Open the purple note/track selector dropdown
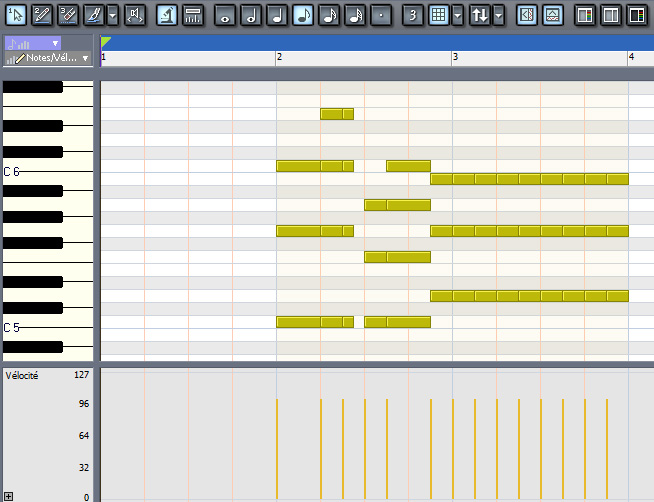This screenshot has width=654, height=502. tap(33, 43)
